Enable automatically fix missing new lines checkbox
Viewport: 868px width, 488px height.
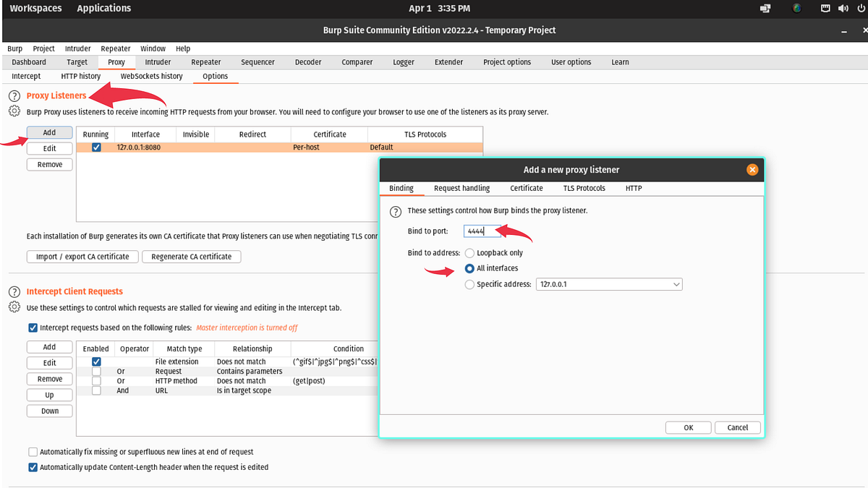pos(33,451)
